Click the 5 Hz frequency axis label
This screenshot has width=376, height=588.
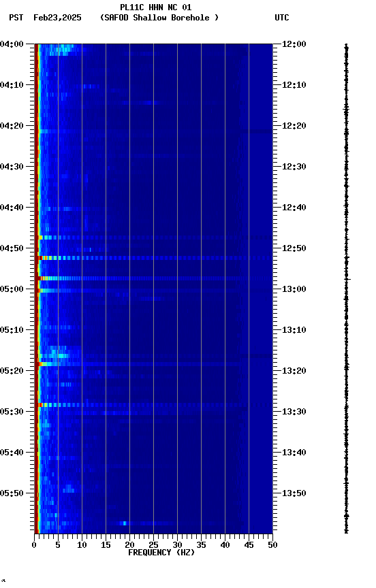[58, 545]
